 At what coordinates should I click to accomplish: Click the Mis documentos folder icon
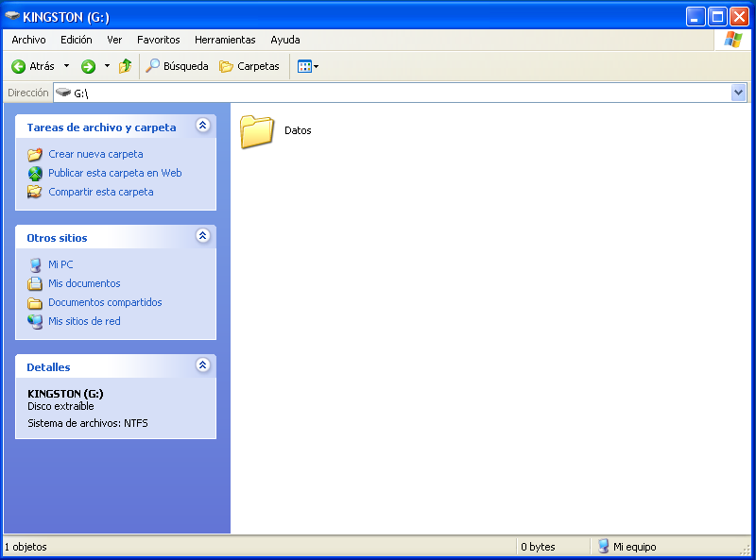coord(35,283)
